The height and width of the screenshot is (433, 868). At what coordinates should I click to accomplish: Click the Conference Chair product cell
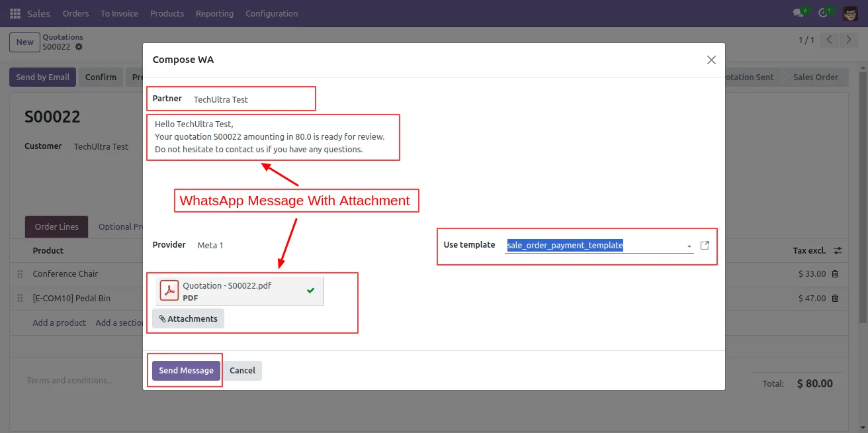click(x=65, y=273)
